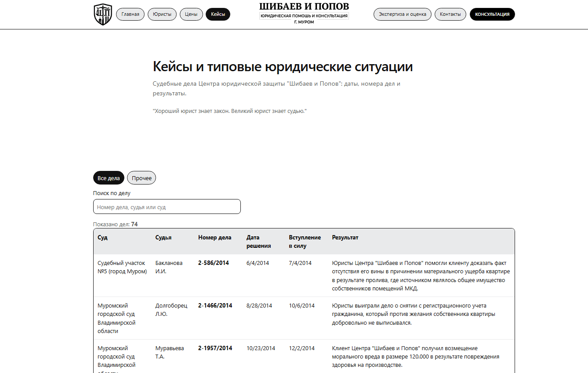Image resolution: width=588 pixels, height=373 pixels.
Task: Click the result text about ущерба квартире в результате пролива
Action: coord(421,275)
